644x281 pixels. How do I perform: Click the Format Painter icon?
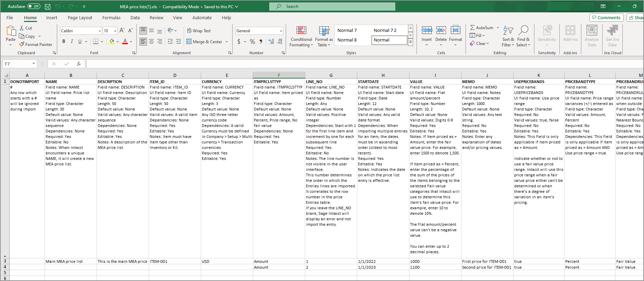[x=22, y=45]
